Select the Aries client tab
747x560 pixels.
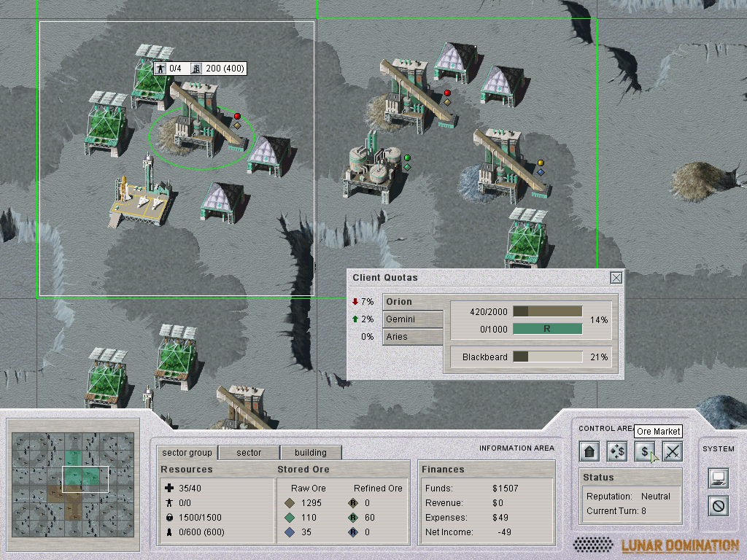pyautogui.click(x=413, y=337)
